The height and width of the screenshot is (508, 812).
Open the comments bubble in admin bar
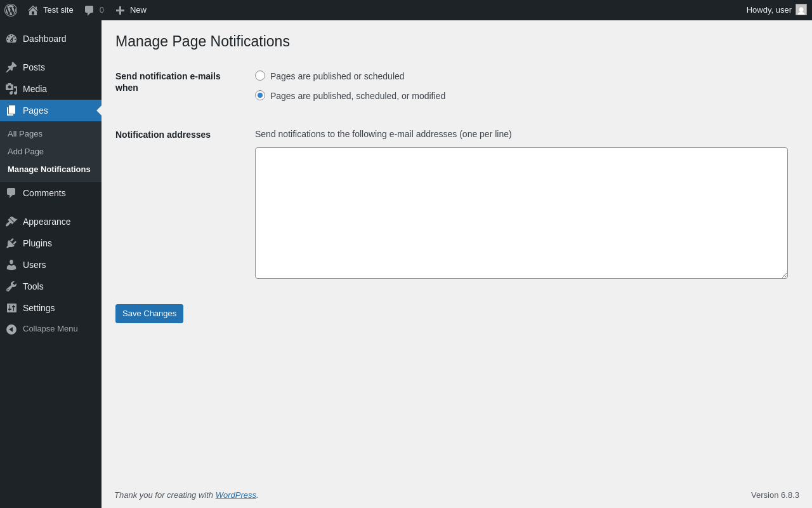click(89, 10)
